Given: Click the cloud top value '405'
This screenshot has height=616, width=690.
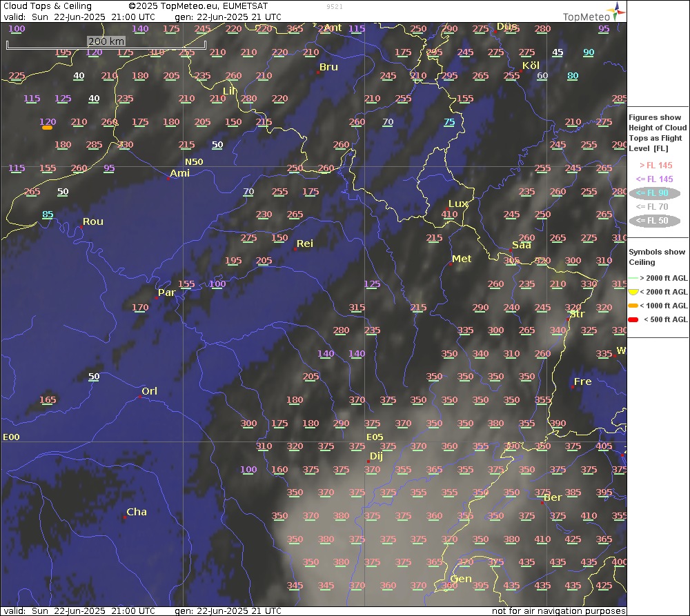Looking at the screenshot, I should click(604, 446).
